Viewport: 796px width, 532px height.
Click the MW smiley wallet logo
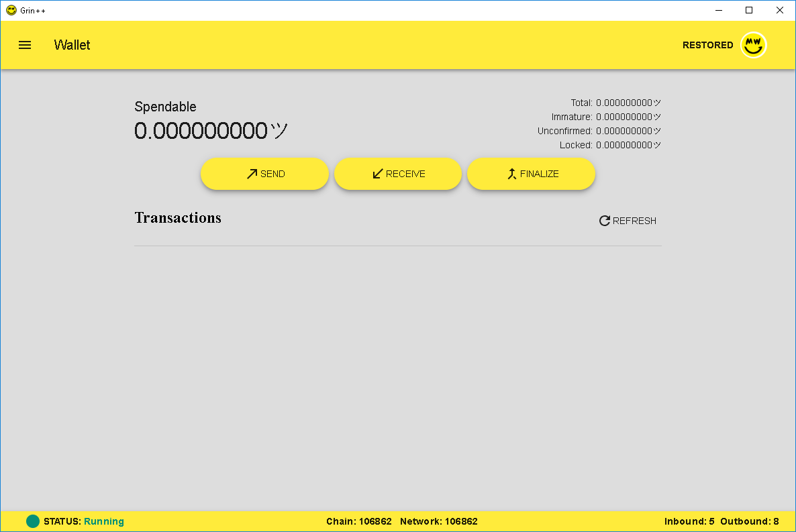tap(753, 45)
